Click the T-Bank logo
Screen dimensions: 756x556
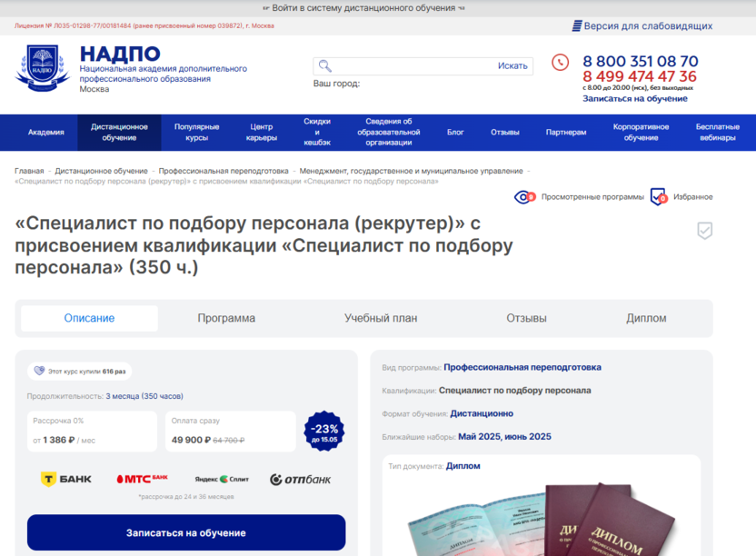66,480
